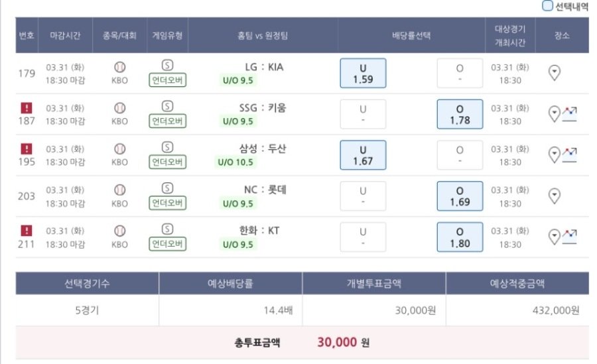Click the 배당률선택 column header
Screen dimensions: 597x364
[411, 35]
